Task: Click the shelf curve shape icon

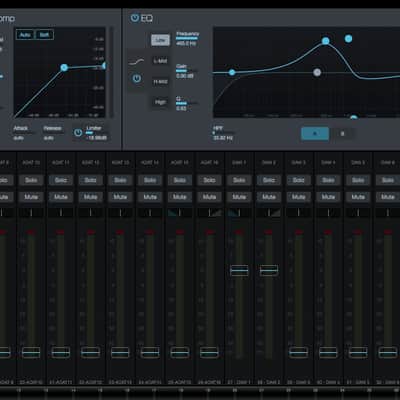Action: (136, 62)
